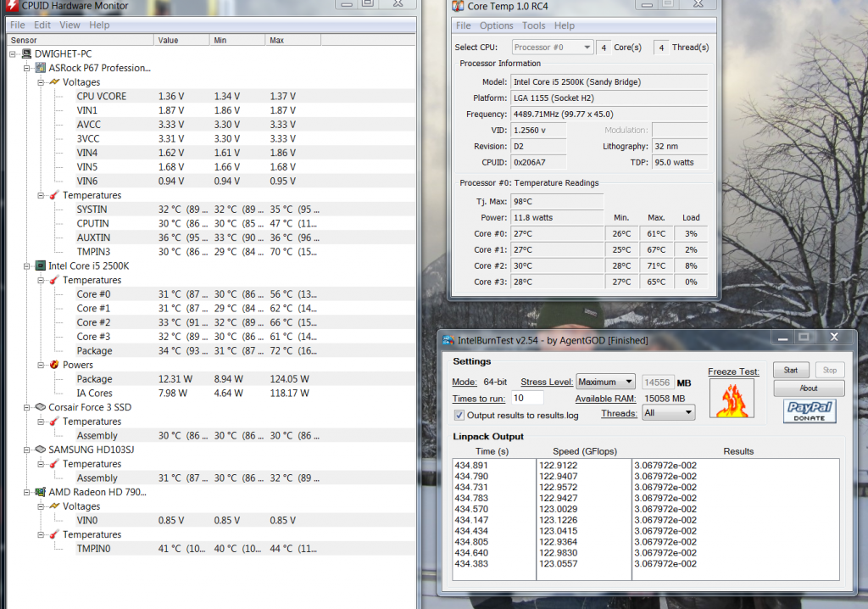Viewport: 868px width, 609px height.
Task: Open File menu in Core Temp
Action: click(464, 25)
